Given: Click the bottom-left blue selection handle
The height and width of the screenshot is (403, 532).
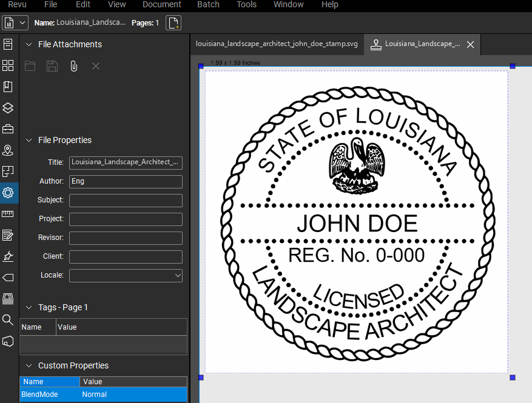Looking at the screenshot, I should coord(201,378).
